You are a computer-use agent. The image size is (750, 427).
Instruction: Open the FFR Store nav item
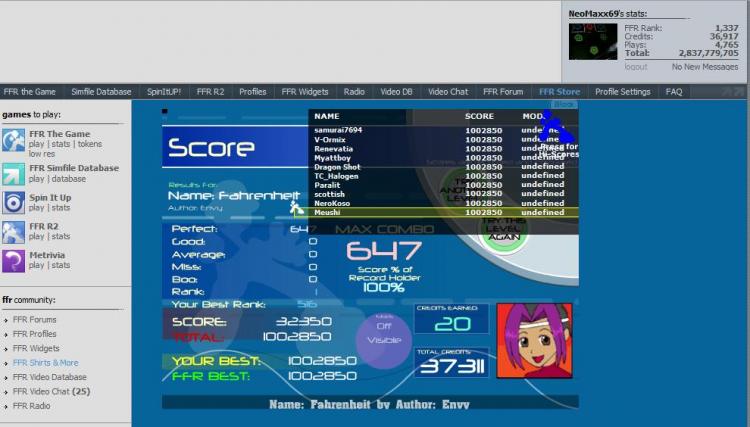[560, 92]
